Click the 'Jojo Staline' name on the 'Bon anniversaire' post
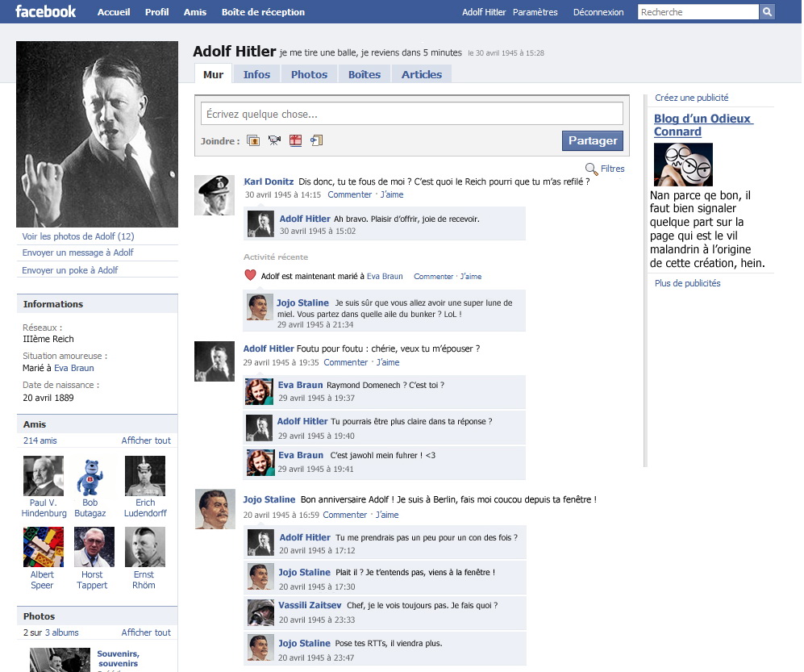 [269, 499]
